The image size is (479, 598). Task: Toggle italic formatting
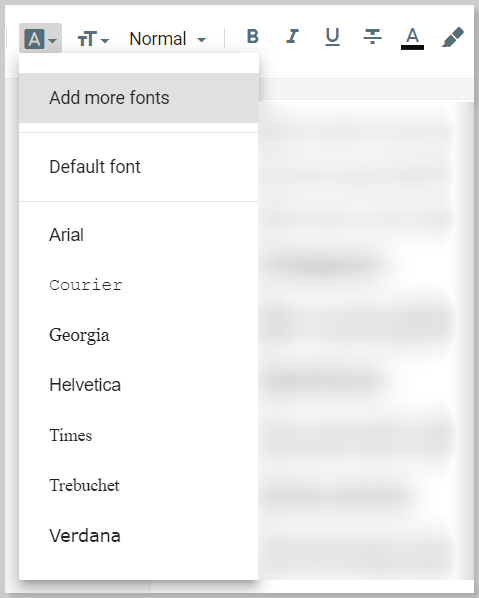coord(293,37)
